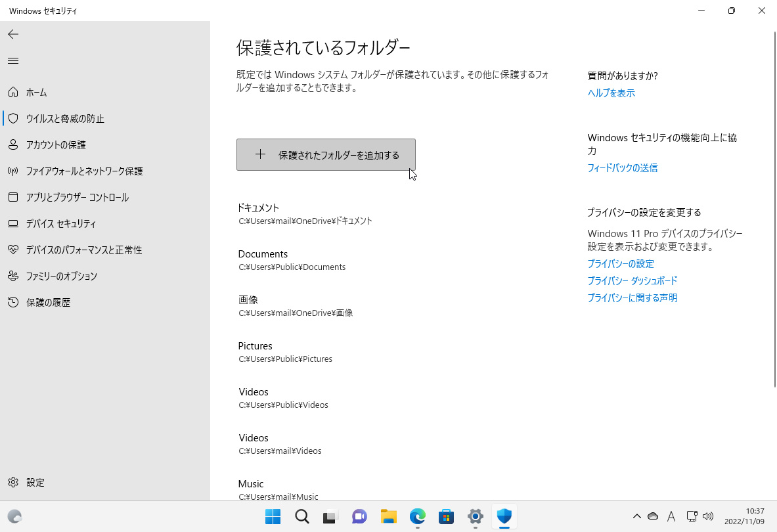Click the shield icon for virus protection

click(x=13, y=118)
